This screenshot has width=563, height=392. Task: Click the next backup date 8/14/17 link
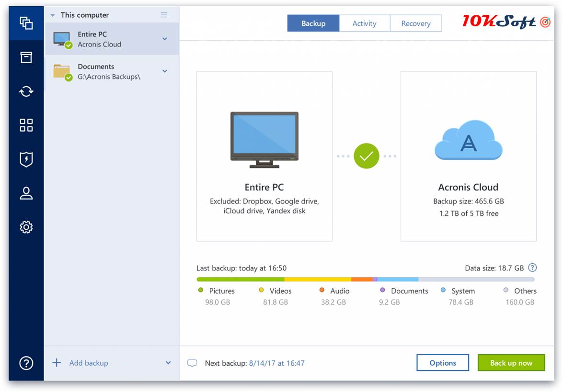coord(276,363)
